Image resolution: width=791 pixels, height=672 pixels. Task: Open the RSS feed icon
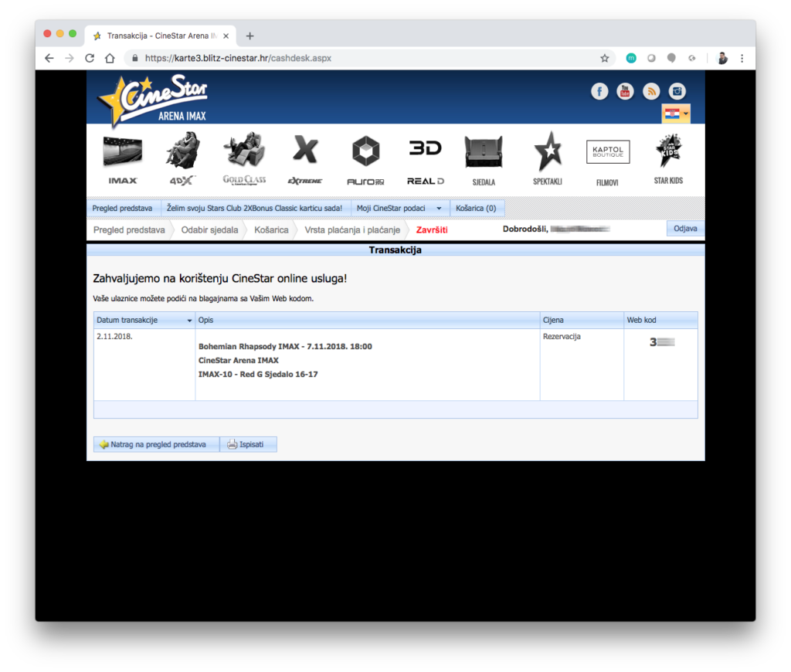[650, 91]
